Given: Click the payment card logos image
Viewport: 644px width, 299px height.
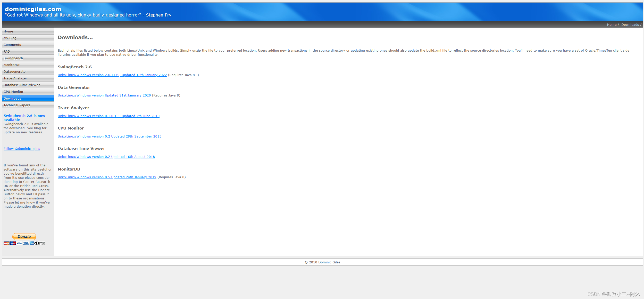Looking at the screenshot, I should click(x=24, y=243).
